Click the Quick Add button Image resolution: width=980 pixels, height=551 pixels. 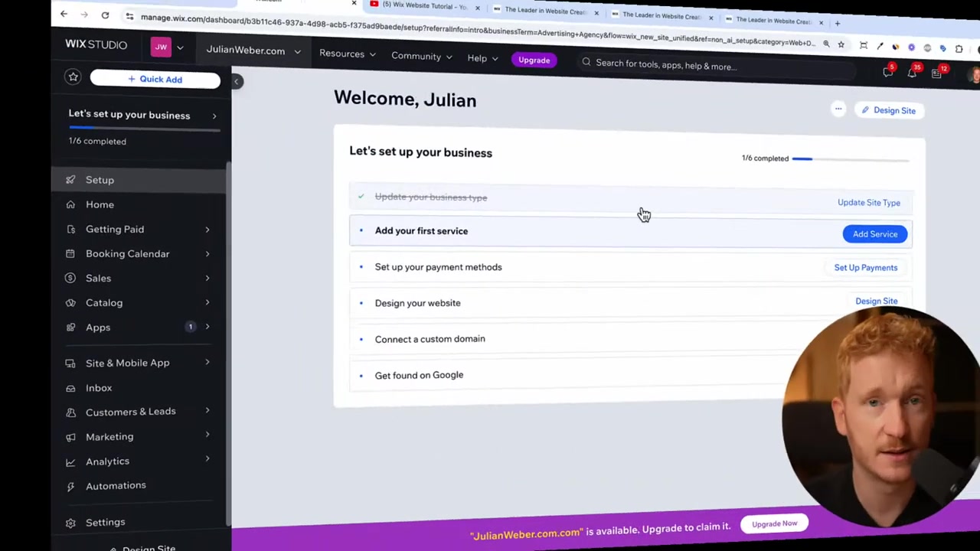pyautogui.click(x=155, y=79)
